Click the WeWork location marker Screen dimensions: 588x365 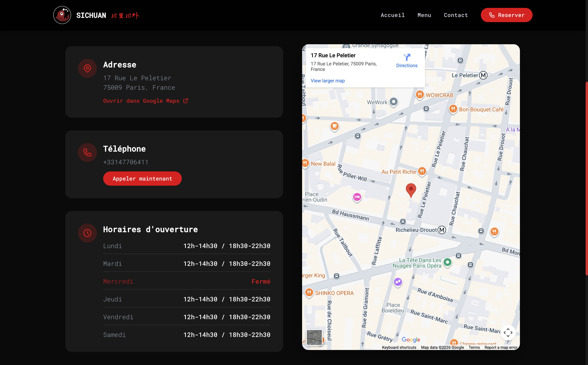[394, 102]
